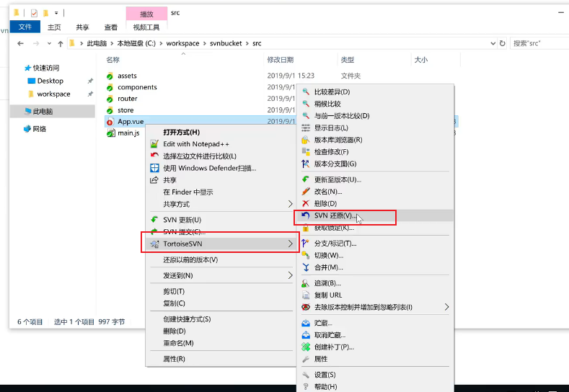Image resolution: width=569 pixels, height=392 pixels.
Task: Click the log icon beside 显示日志(L)
Action: click(x=306, y=128)
